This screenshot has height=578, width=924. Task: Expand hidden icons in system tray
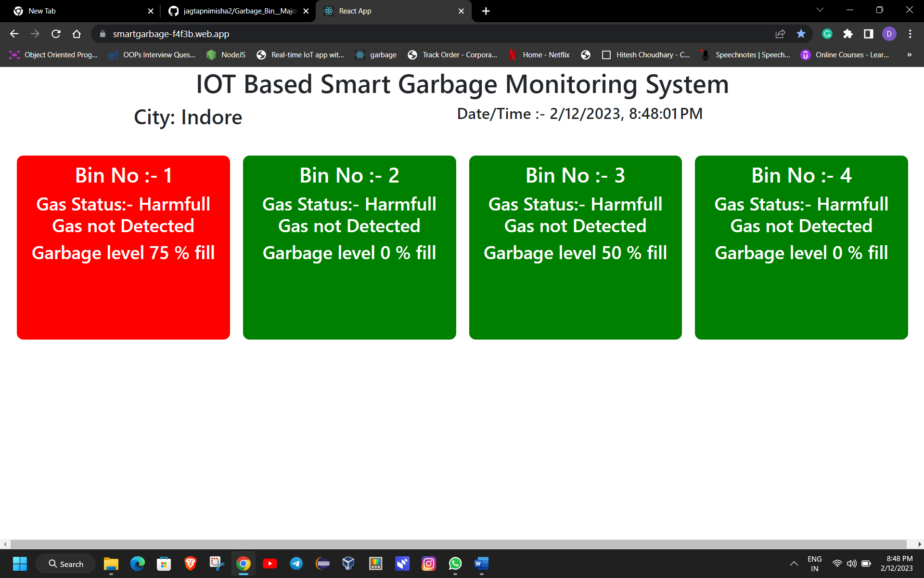click(794, 563)
